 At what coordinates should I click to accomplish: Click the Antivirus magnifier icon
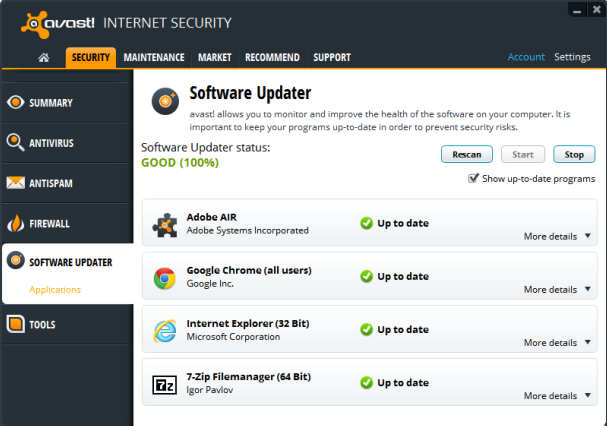15,143
